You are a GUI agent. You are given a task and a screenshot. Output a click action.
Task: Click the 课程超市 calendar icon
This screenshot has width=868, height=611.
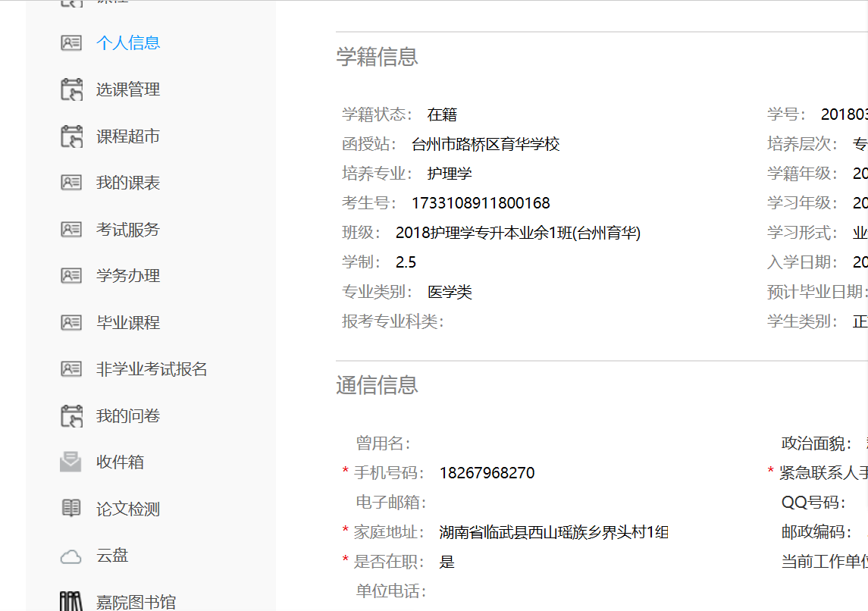tap(71, 136)
